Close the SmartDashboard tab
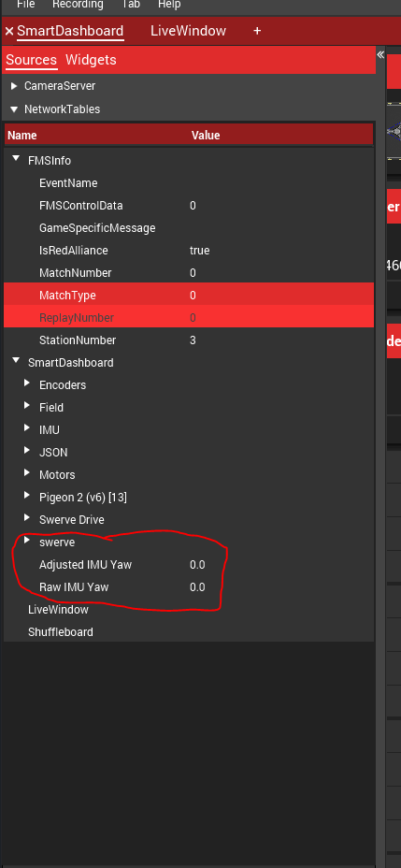 [8, 31]
